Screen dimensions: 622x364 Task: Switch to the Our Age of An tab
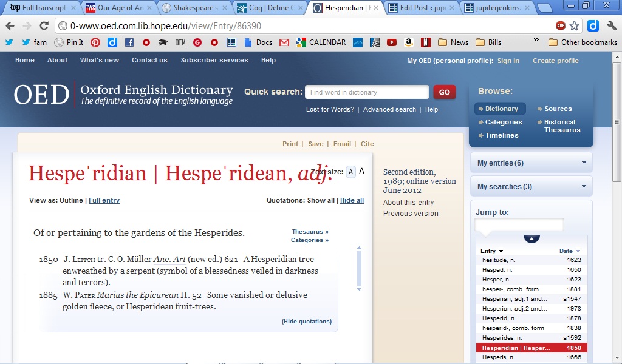pos(120,8)
